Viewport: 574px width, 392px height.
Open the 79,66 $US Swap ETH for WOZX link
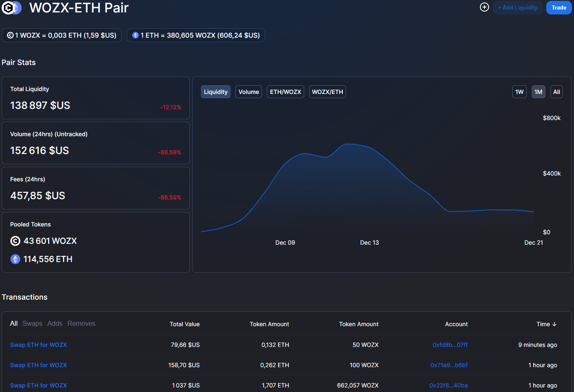click(39, 345)
